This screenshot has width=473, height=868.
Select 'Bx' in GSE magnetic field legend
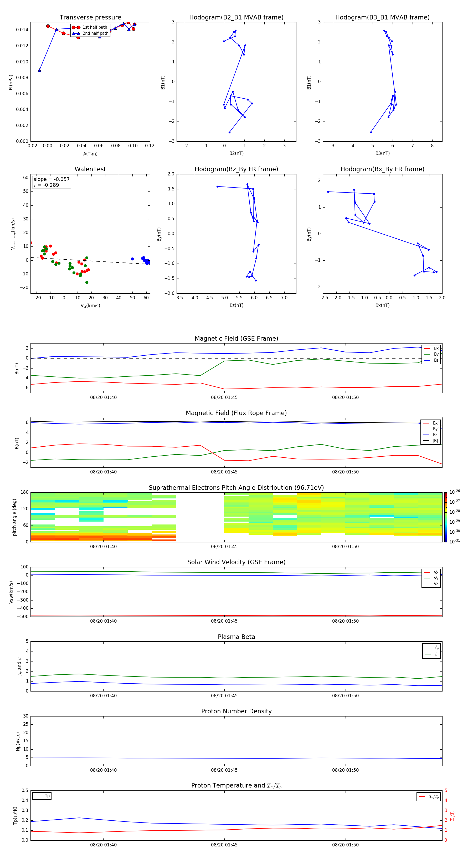[431, 349]
